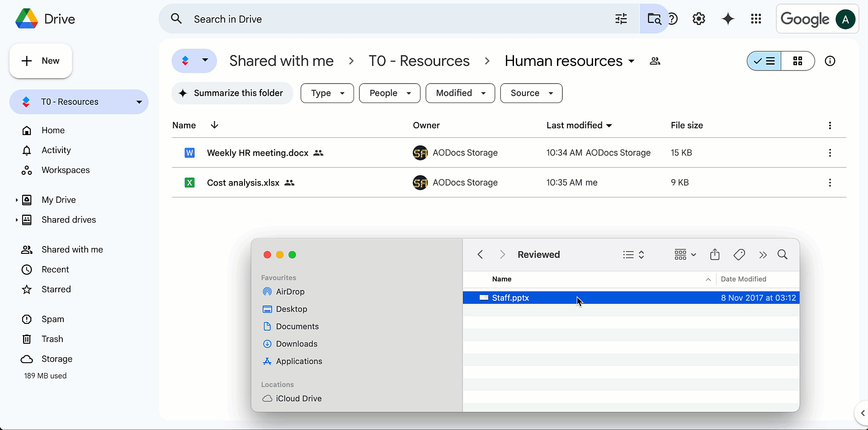Viewport: 868px width, 430px height.
Task: Open Drive settings gear
Action: point(699,19)
